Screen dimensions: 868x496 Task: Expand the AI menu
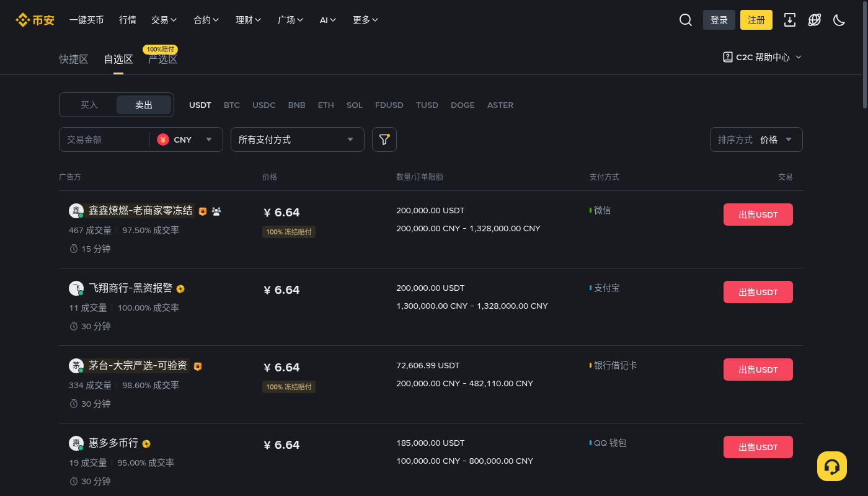[x=328, y=20]
